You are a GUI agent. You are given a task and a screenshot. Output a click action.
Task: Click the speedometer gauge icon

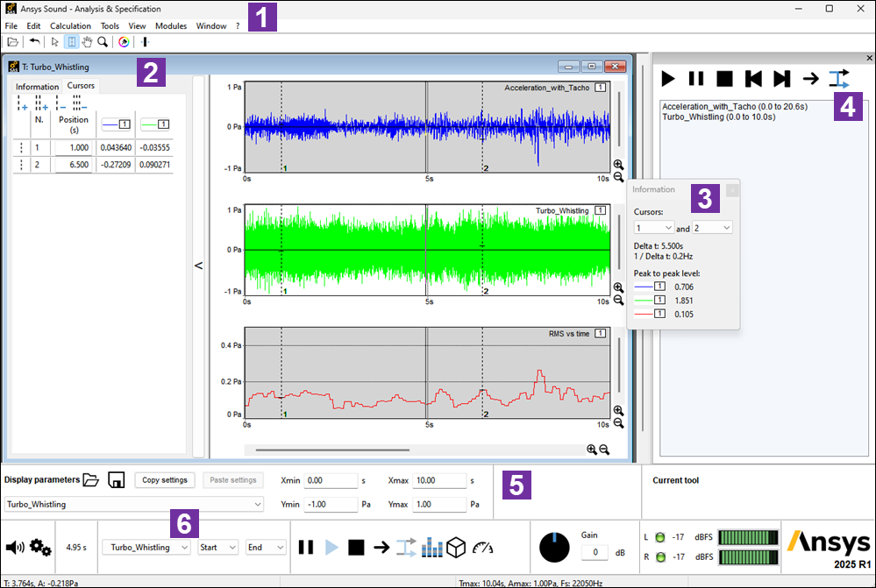481,548
